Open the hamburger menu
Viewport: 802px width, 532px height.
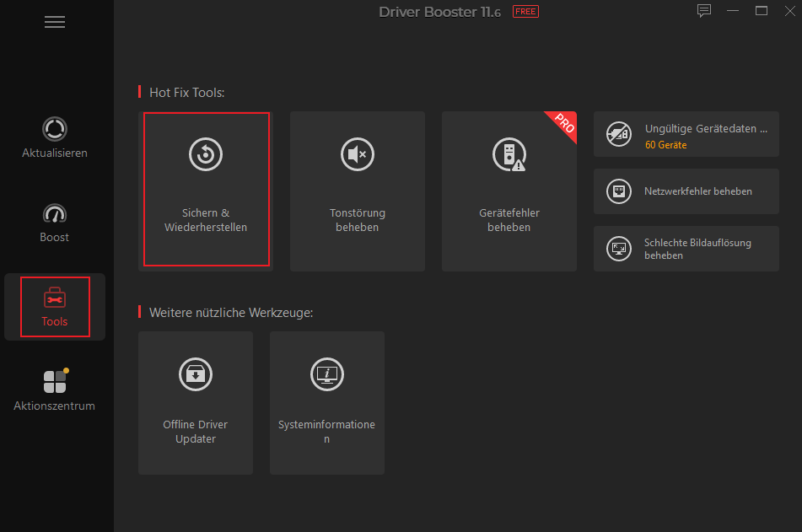pos(55,22)
